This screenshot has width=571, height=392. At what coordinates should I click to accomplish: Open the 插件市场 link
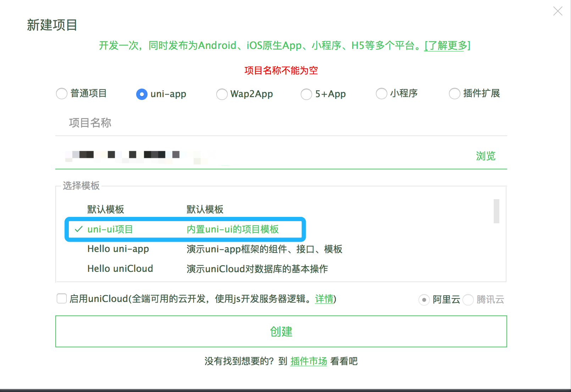[x=309, y=361]
